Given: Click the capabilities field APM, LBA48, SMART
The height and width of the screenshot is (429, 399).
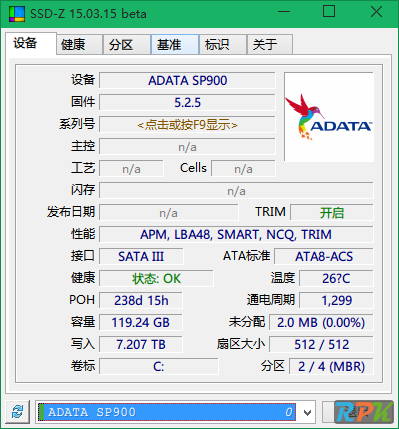Looking at the screenshot, I should click(x=236, y=235).
